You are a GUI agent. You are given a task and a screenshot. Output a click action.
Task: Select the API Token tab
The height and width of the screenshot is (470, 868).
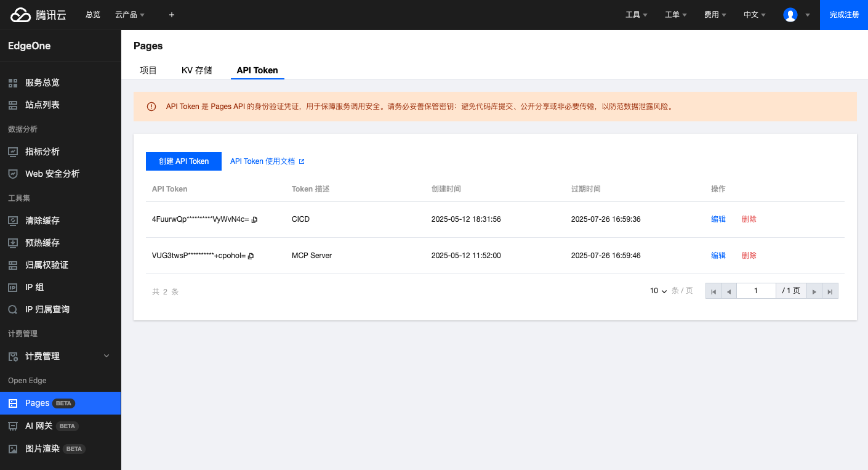(257, 70)
